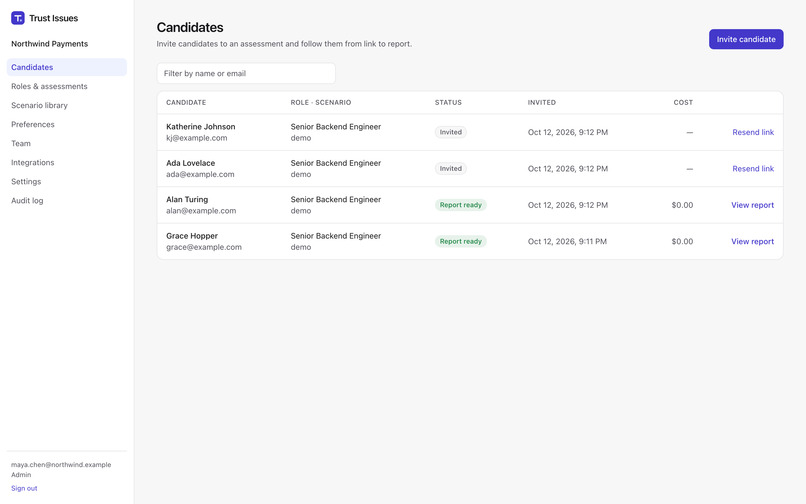Click the ROLE · SCENARIO column header
Viewport: 806px width, 504px height.
[321, 102]
